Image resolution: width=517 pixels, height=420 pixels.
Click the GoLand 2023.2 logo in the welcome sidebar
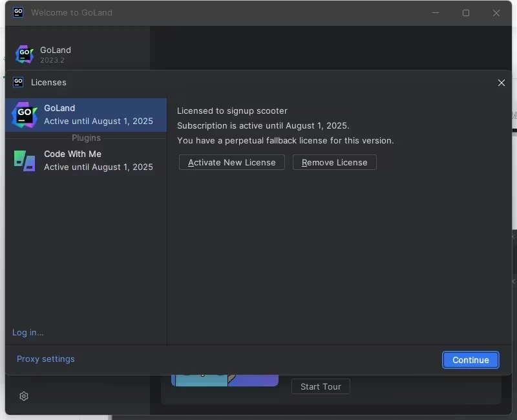tap(25, 54)
